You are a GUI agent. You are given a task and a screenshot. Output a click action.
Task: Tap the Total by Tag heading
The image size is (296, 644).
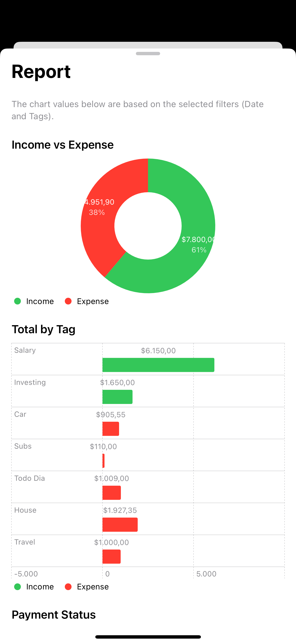[x=44, y=329]
